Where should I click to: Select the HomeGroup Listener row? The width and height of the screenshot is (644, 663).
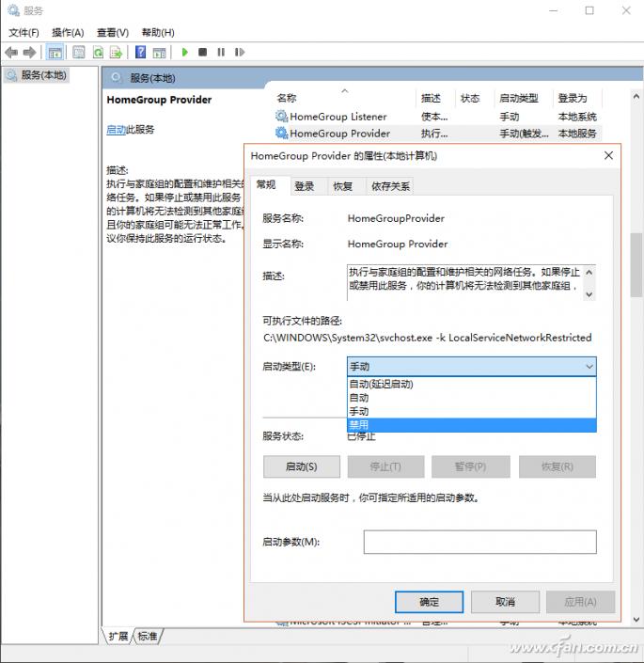(x=437, y=117)
